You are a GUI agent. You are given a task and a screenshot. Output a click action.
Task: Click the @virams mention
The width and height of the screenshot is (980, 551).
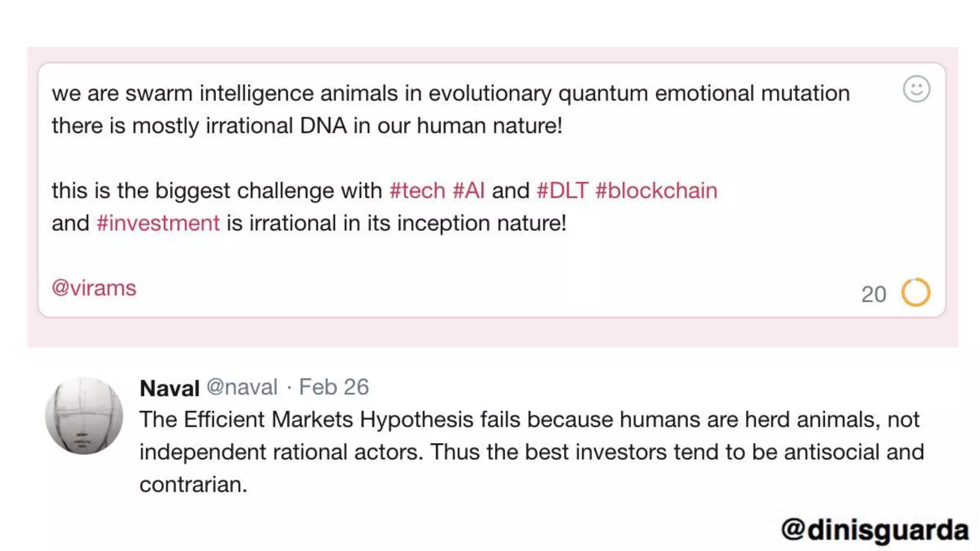point(94,288)
